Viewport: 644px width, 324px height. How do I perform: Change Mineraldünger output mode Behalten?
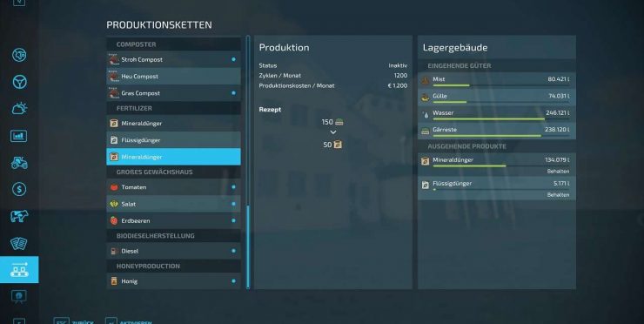[558, 171]
